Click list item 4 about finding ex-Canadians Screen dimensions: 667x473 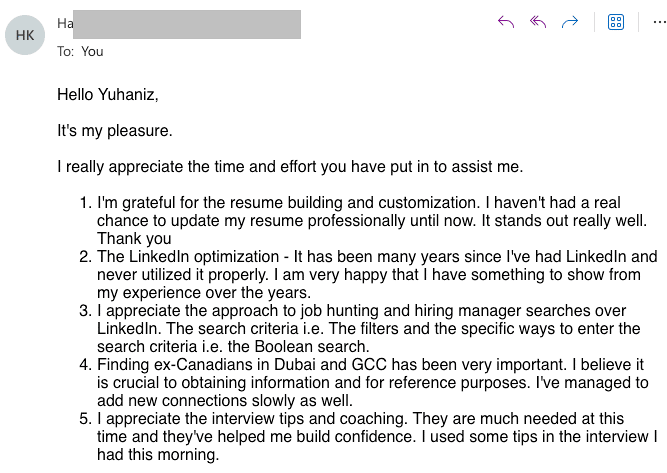tap(370, 365)
